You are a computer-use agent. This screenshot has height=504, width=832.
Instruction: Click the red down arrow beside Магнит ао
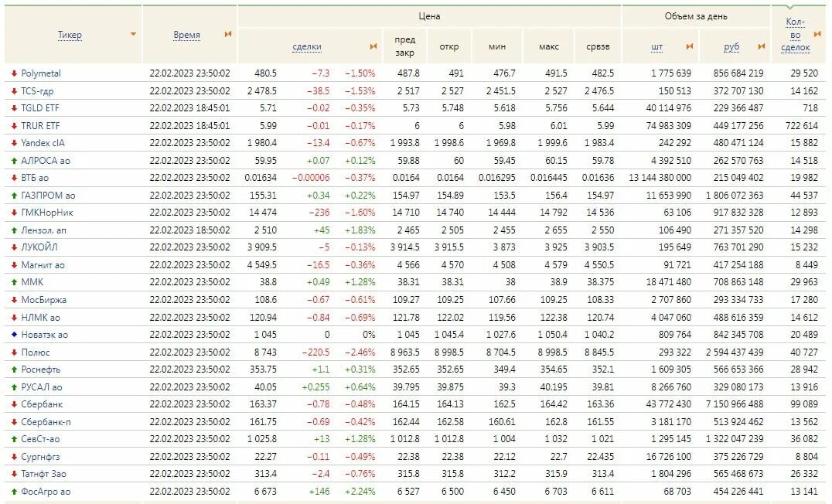pyautogui.click(x=15, y=264)
